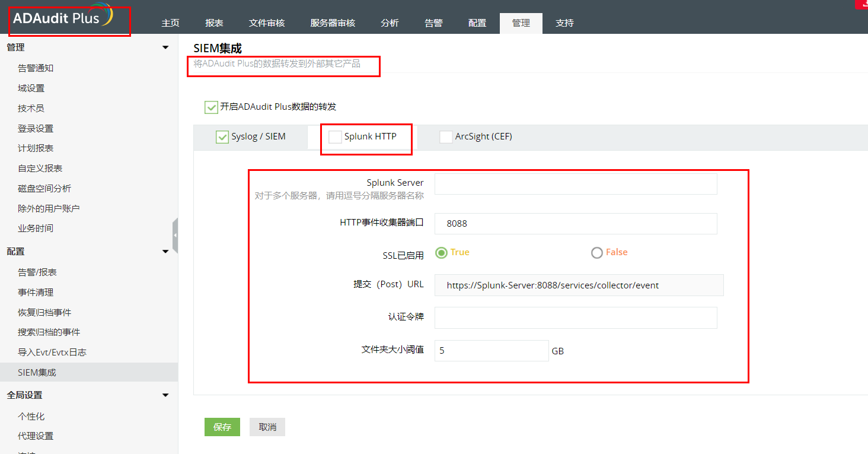Image resolution: width=868 pixels, height=454 pixels.
Task: Click the 认证令牌 input field
Action: tap(576, 318)
